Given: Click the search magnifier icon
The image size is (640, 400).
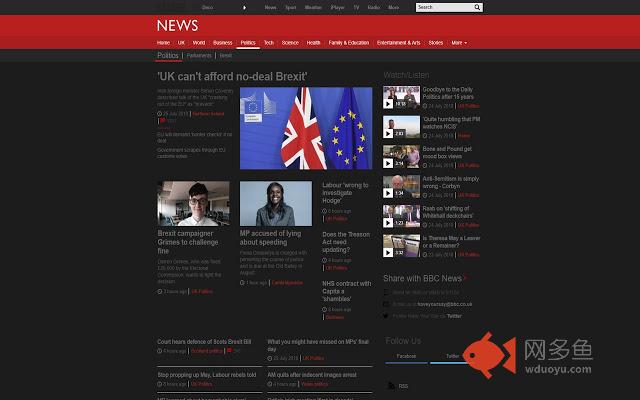Looking at the screenshot, I should click(x=477, y=7).
